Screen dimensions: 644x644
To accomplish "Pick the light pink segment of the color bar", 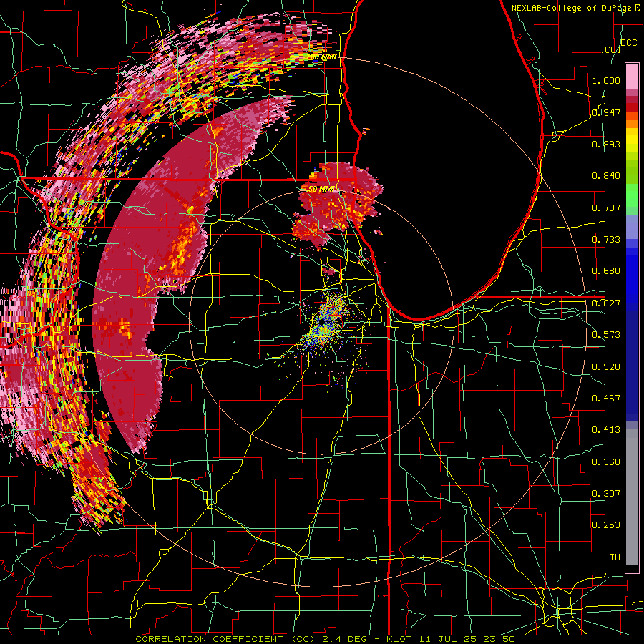I will (632, 76).
